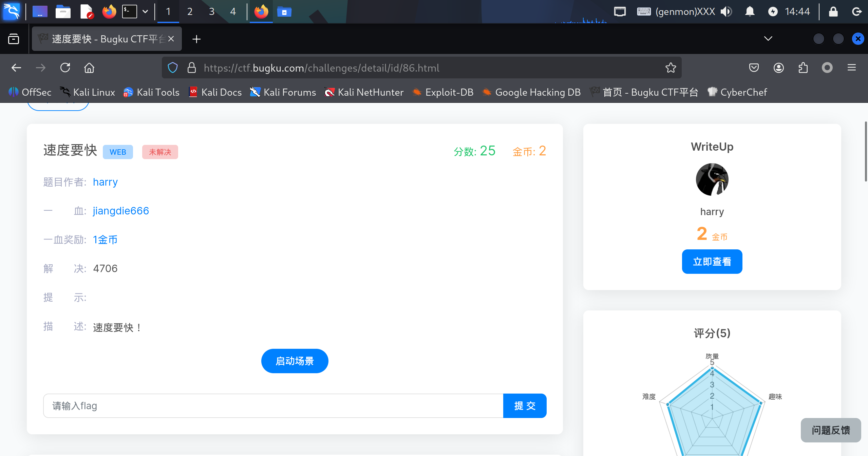This screenshot has width=868, height=456.
Task: Open Firefox View from the tab bar
Action: click(14, 39)
